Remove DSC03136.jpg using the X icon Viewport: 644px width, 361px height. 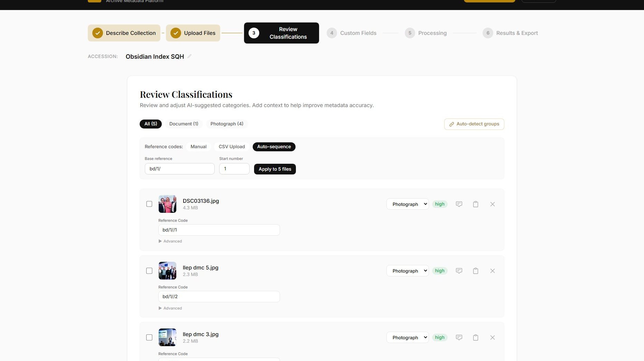coord(492,204)
